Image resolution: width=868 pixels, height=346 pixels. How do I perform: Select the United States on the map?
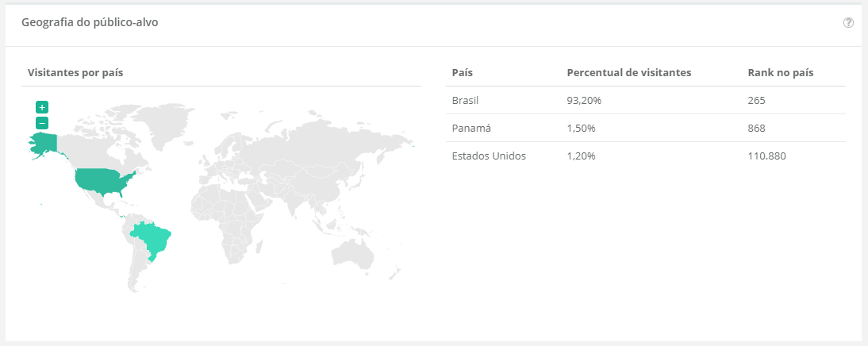coord(106,182)
